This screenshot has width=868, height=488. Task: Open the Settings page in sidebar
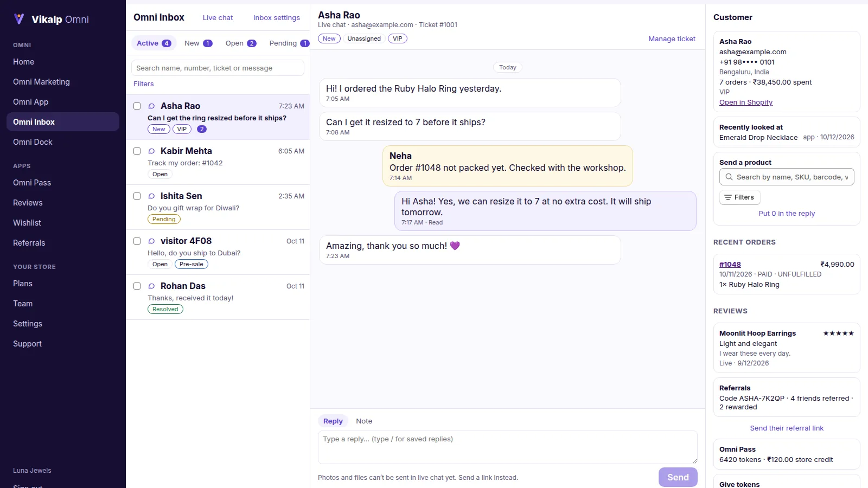[63, 324]
